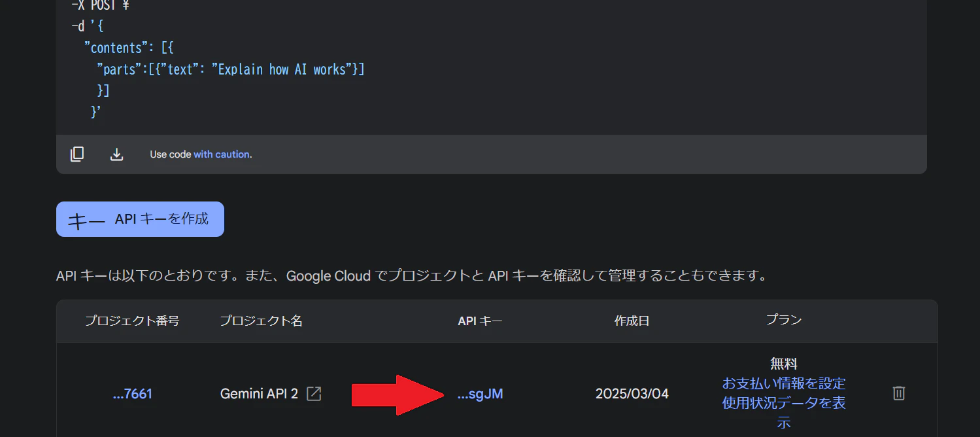The width and height of the screenshot is (980, 437).
Task: Click the Gemini API 2 project name
Action: pyautogui.click(x=259, y=394)
